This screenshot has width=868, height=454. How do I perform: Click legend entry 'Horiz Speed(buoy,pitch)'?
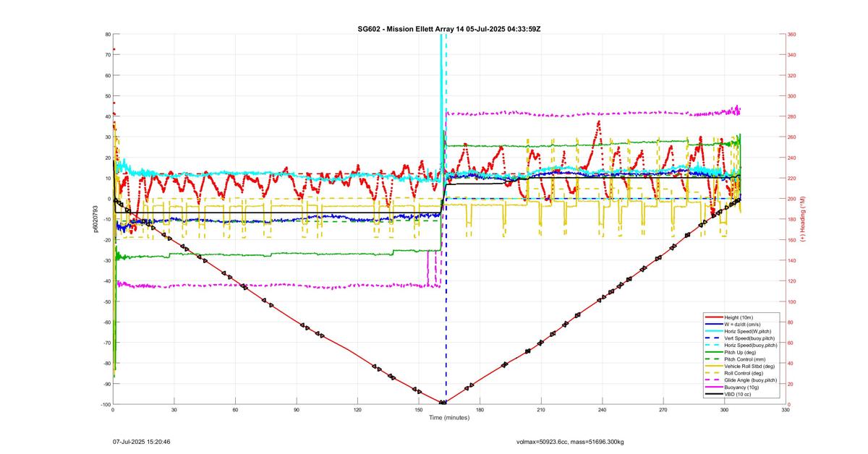[751, 345]
